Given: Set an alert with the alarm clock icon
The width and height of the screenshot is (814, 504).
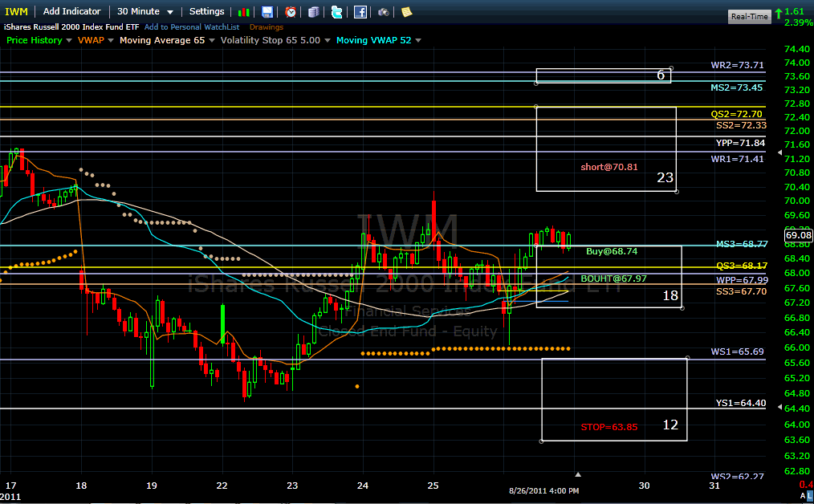Looking at the screenshot, I should [x=291, y=12].
